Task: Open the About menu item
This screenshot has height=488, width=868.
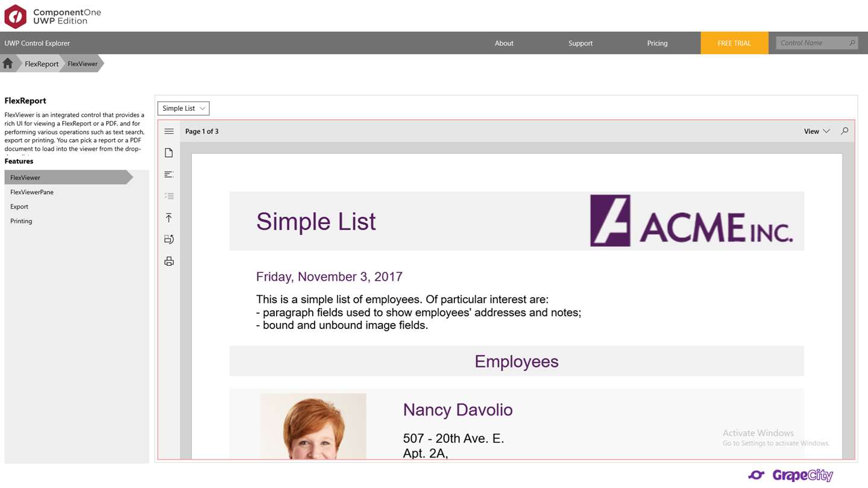Action: [x=504, y=43]
